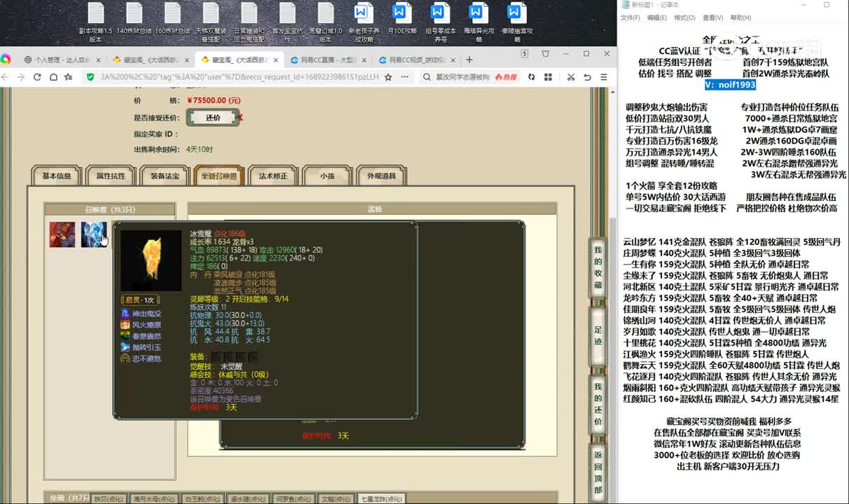Open the skin shirt icon in title bar

coord(544,53)
